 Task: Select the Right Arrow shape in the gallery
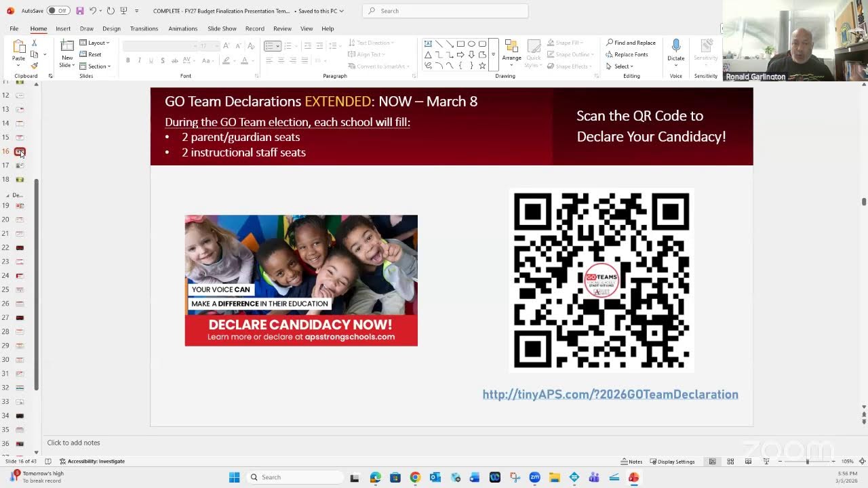pos(460,55)
